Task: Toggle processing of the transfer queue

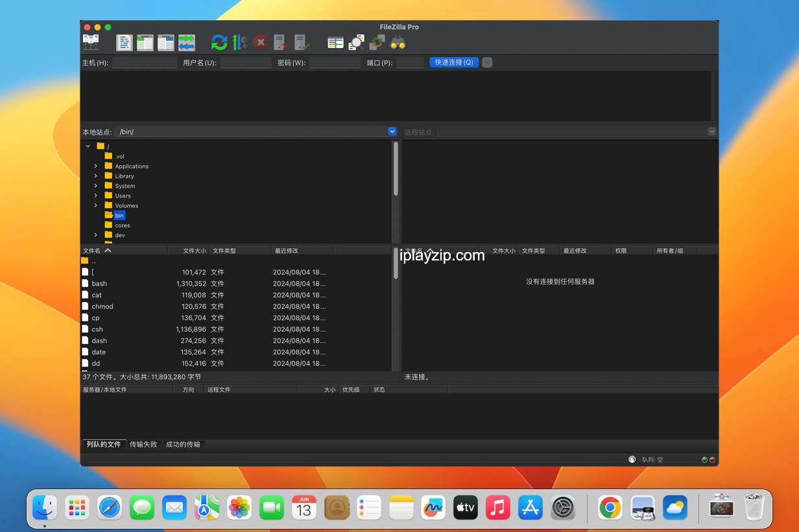Action: click(240, 43)
